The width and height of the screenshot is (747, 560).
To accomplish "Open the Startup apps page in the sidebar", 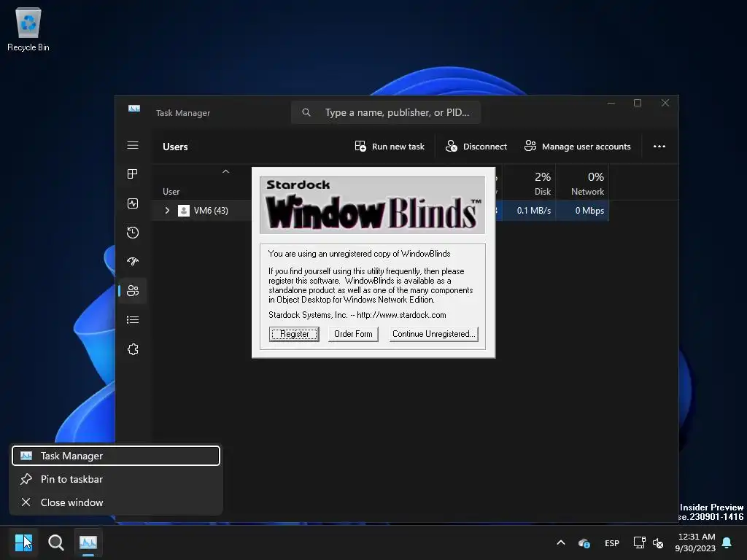I will coord(133,262).
